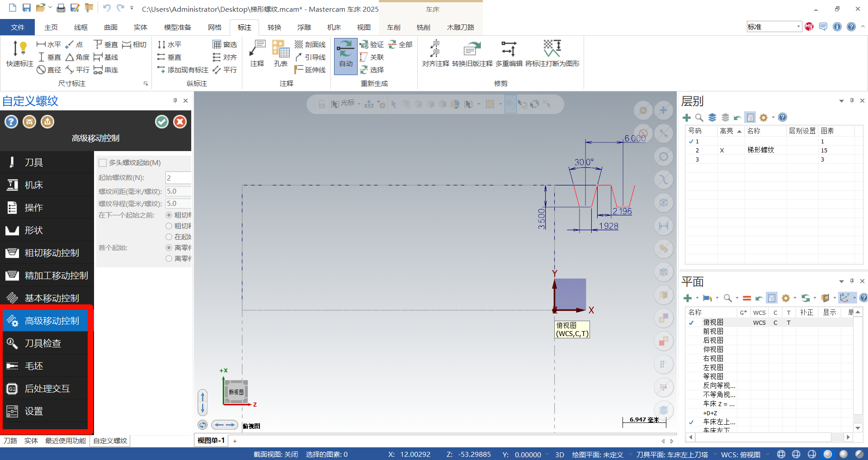Collapse the ribbon with chevron arrow
This screenshot has height=460, width=868.
click(863, 27)
